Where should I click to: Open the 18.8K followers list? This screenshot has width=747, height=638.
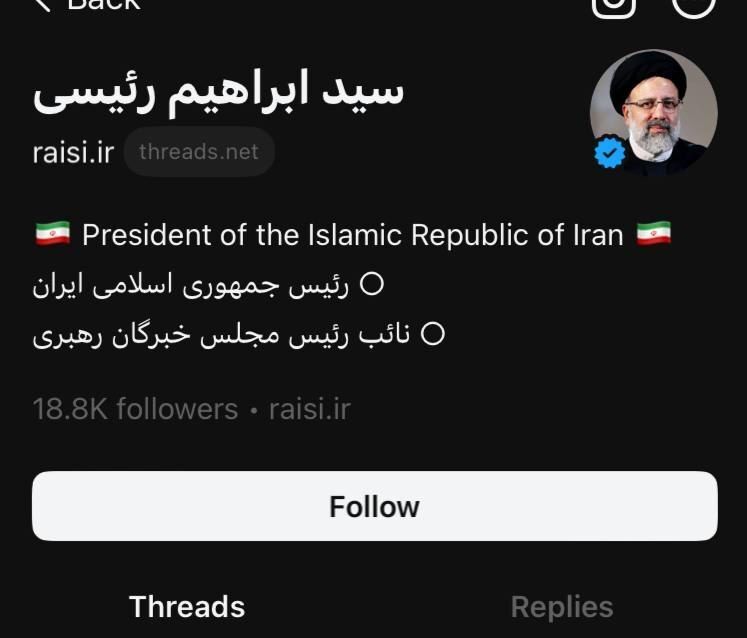click(135, 409)
